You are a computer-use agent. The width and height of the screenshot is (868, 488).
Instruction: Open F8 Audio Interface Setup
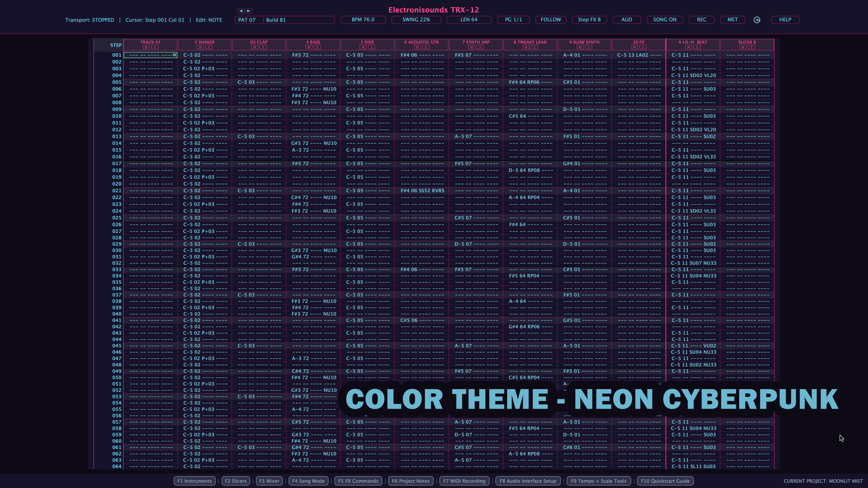[528, 481]
